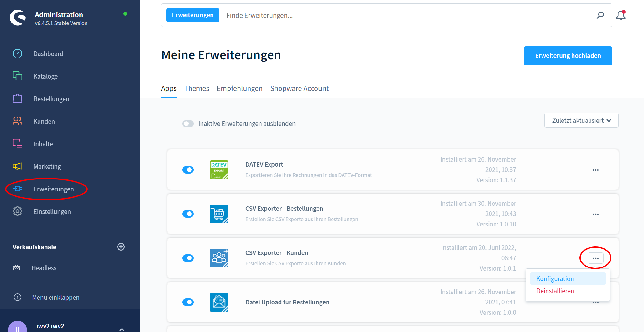This screenshot has width=644, height=332.
Task: Click the search magnifier icon
Action: click(x=600, y=15)
